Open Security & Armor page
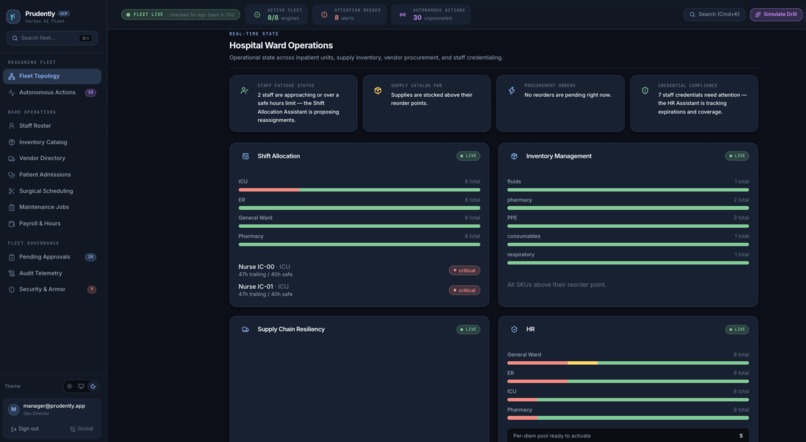 click(x=52, y=289)
